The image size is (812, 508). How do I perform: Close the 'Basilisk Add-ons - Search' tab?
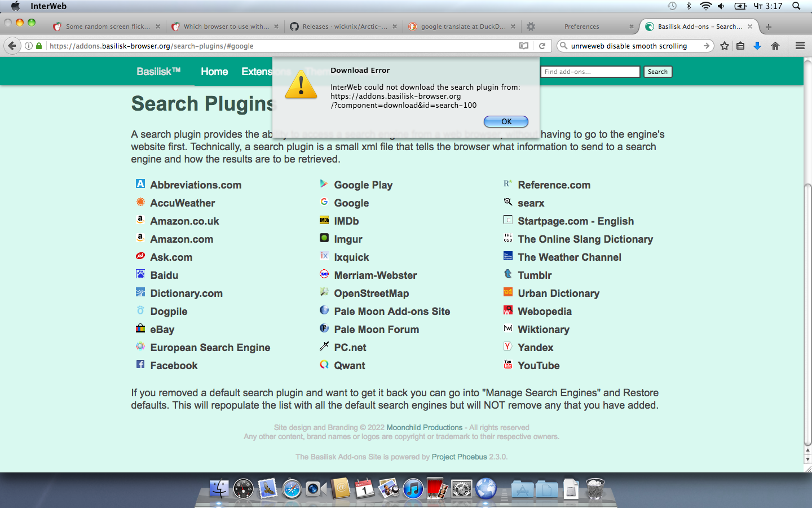click(x=750, y=27)
